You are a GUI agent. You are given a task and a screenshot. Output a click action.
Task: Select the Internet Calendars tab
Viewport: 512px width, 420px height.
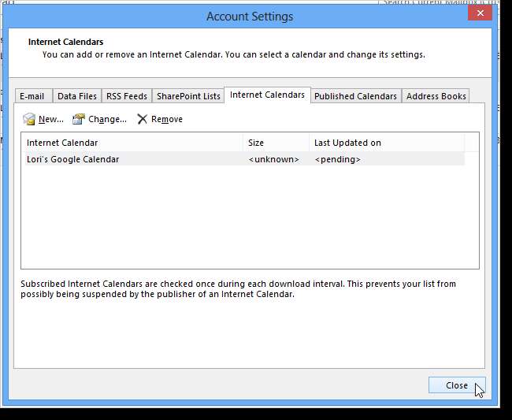click(267, 95)
